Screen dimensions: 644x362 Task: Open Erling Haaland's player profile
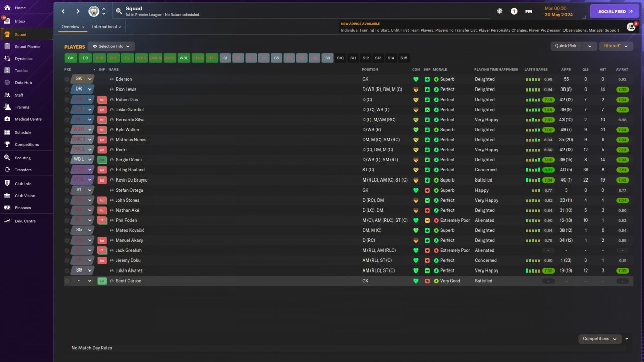tap(130, 170)
